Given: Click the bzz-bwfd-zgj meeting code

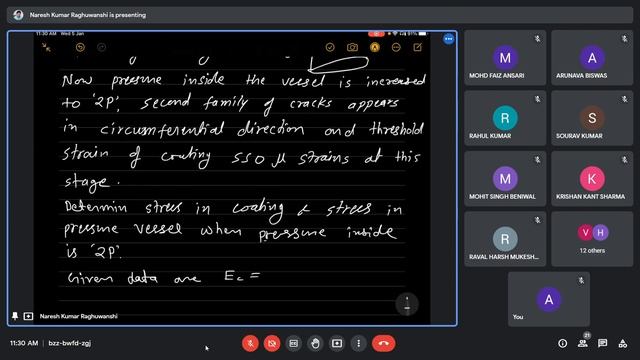Looking at the screenshot, I should 70,343.
